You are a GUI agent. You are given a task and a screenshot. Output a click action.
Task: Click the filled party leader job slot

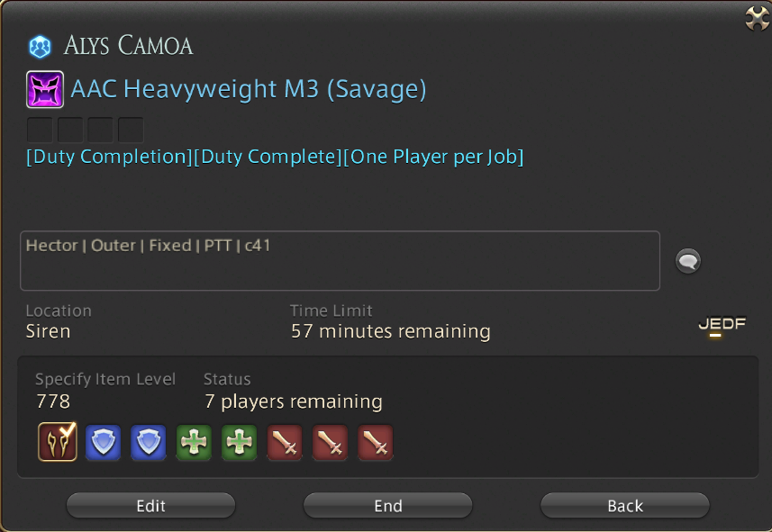coord(58,442)
